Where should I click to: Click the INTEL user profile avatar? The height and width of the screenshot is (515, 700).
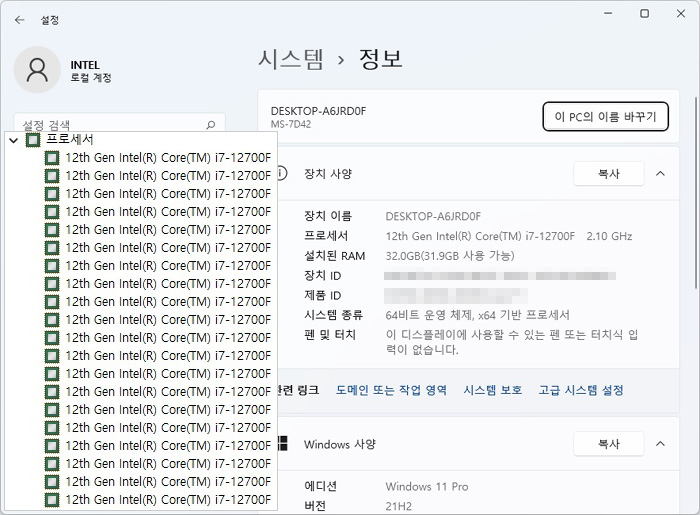(38, 70)
